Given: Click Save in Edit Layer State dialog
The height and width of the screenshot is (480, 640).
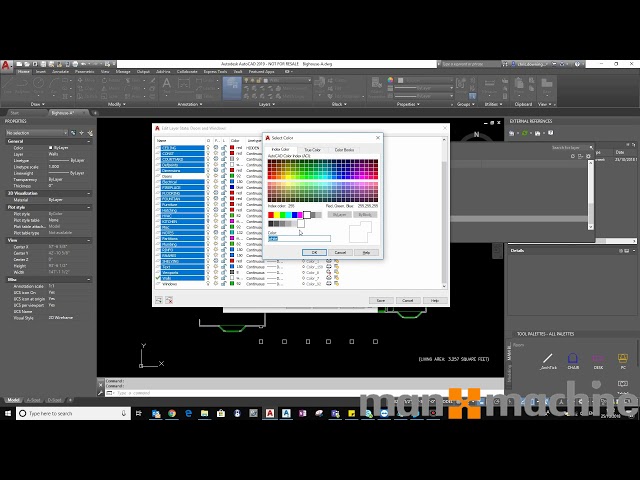Looking at the screenshot, I should click(381, 300).
